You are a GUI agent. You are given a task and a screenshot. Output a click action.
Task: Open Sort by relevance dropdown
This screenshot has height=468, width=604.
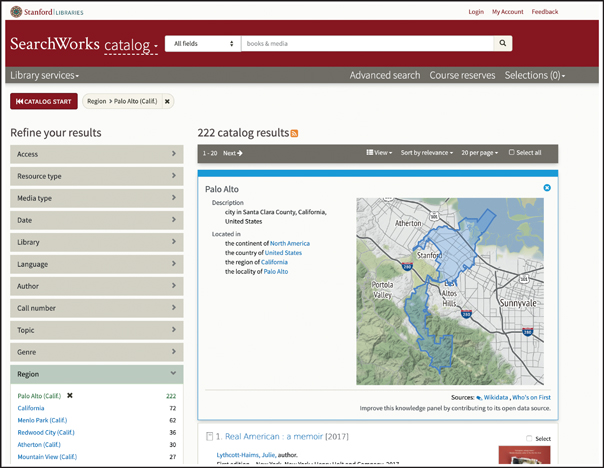click(426, 153)
